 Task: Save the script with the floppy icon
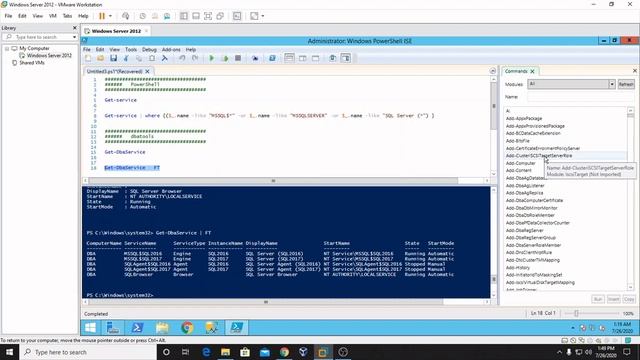pos(113,58)
